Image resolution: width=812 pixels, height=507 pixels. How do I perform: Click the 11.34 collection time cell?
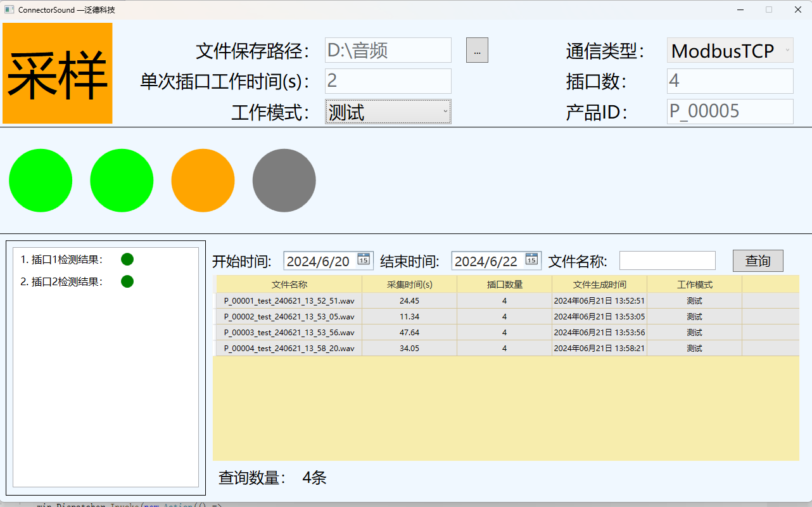tap(410, 317)
